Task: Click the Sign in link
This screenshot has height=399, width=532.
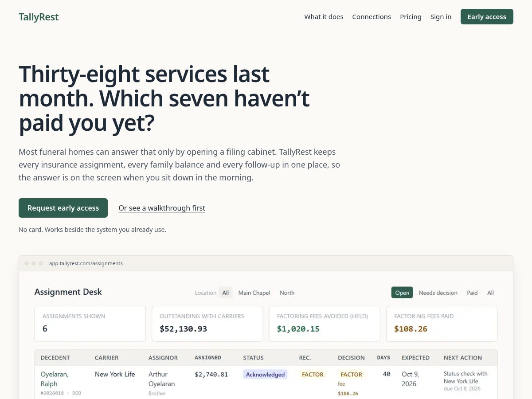Action: (441, 17)
